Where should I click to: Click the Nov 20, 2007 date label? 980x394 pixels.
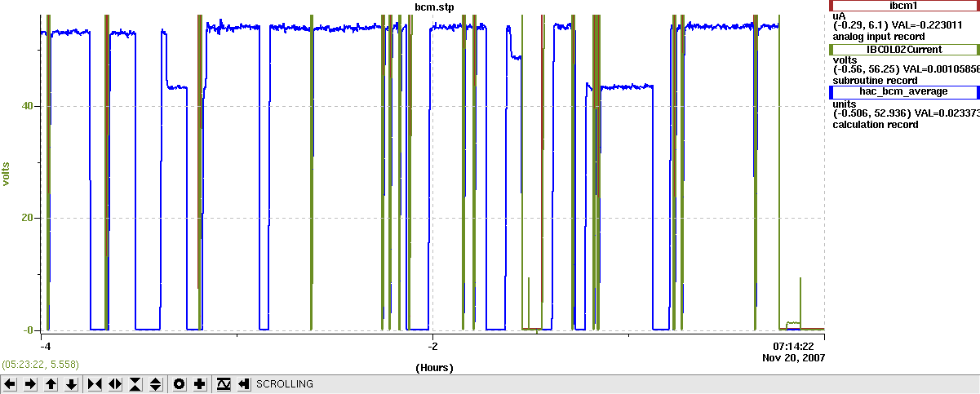pyautogui.click(x=793, y=357)
